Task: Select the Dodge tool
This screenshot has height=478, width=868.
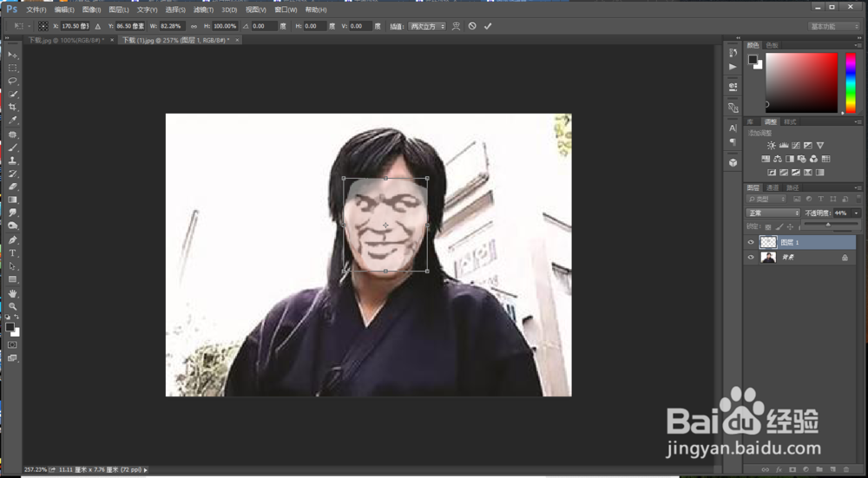Action: pos(12,226)
